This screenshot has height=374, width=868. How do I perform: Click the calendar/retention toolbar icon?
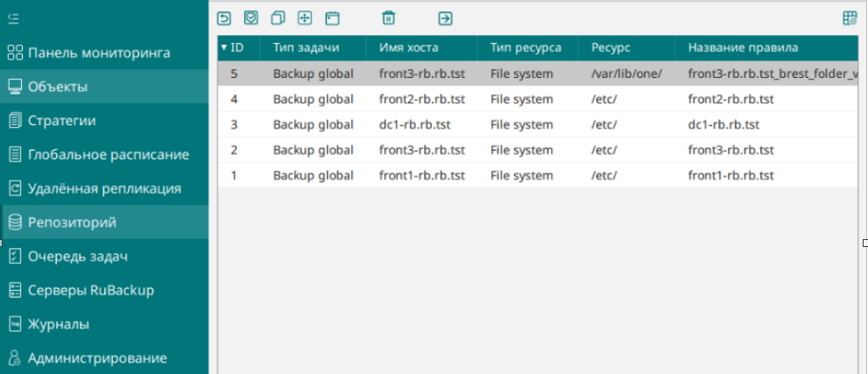tap(332, 18)
